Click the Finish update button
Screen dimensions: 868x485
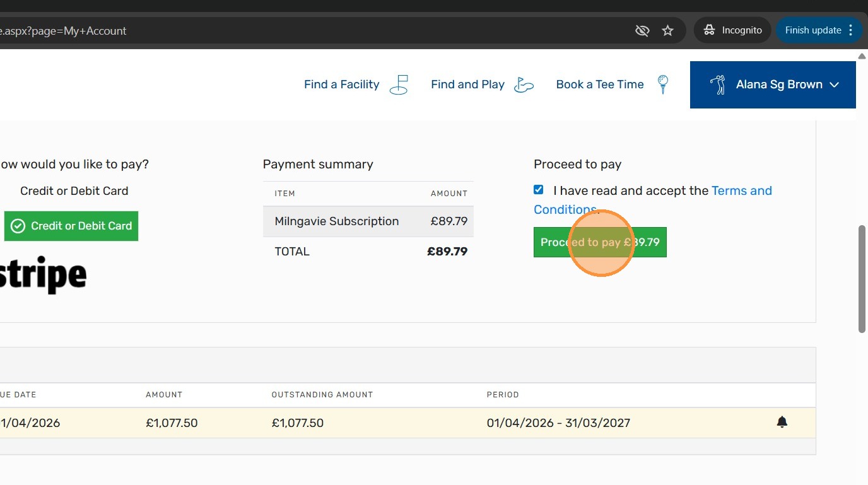[x=812, y=30]
